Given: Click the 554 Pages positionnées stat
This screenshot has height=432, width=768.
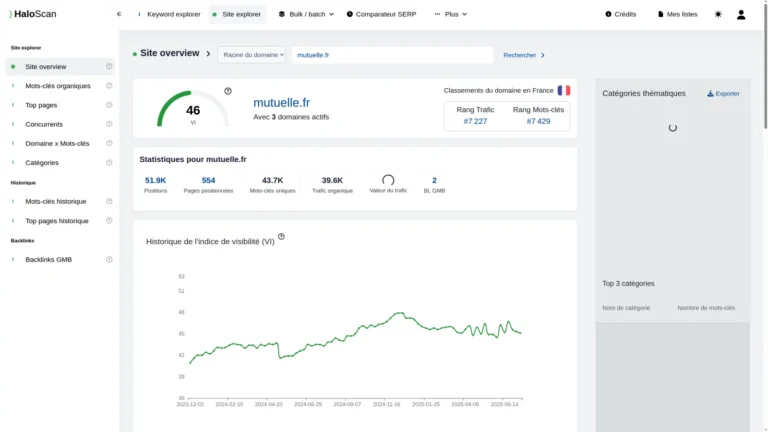Looking at the screenshot, I should pyautogui.click(x=208, y=184).
